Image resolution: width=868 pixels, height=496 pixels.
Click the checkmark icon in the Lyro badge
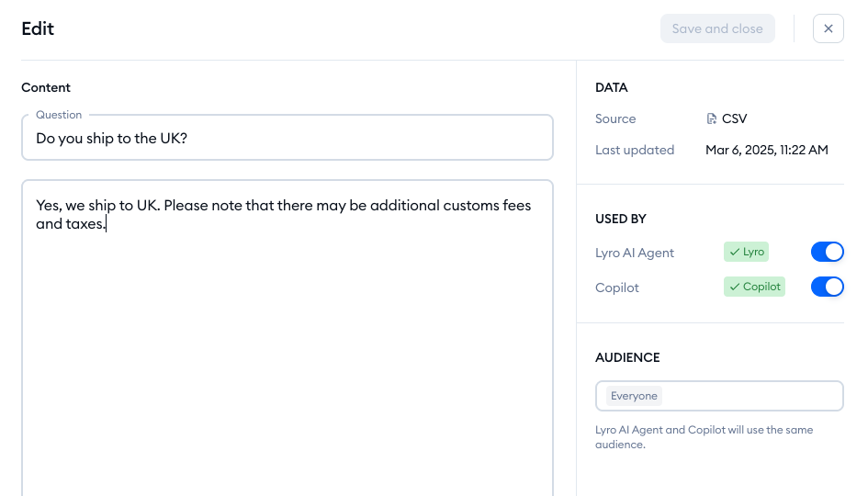tap(735, 252)
